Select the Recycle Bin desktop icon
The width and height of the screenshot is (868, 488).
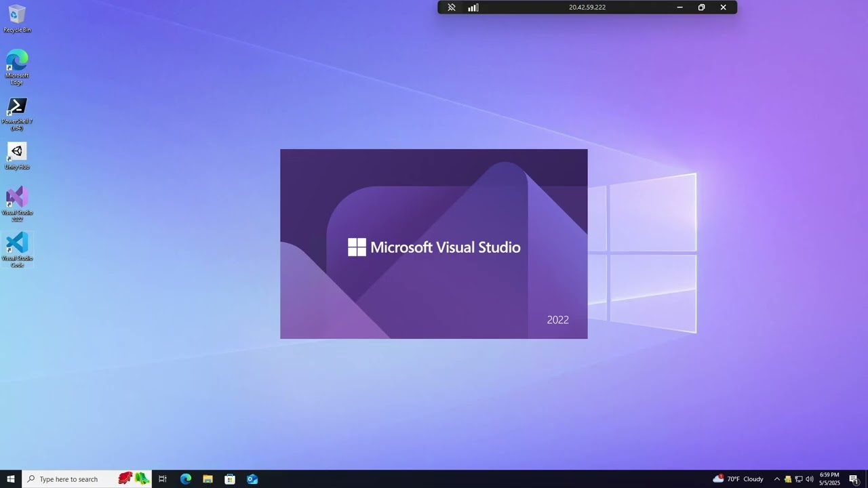tap(17, 19)
